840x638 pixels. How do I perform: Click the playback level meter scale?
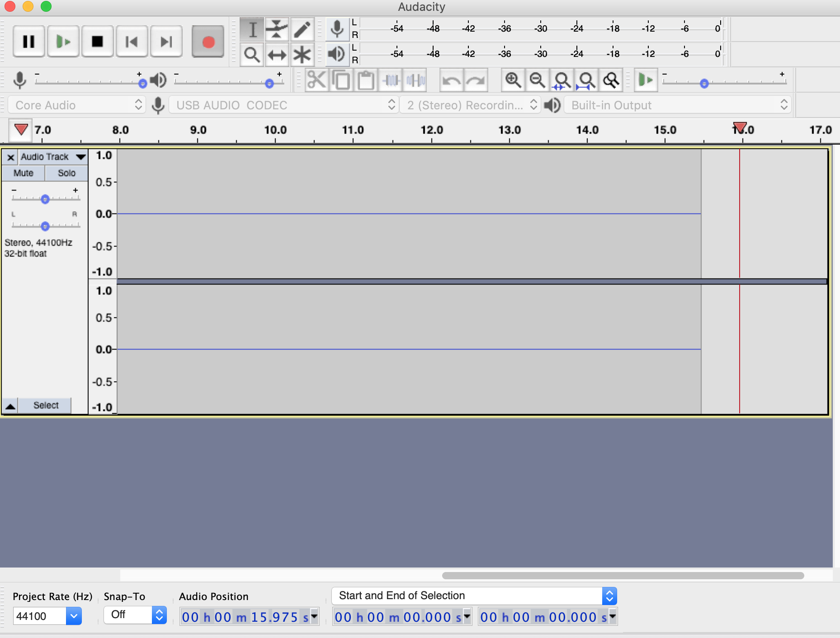tap(541, 54)
